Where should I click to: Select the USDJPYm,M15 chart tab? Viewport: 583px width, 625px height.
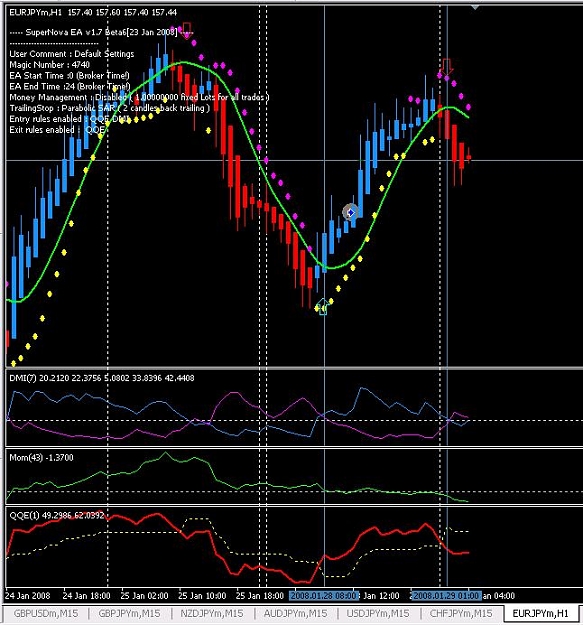378,613
